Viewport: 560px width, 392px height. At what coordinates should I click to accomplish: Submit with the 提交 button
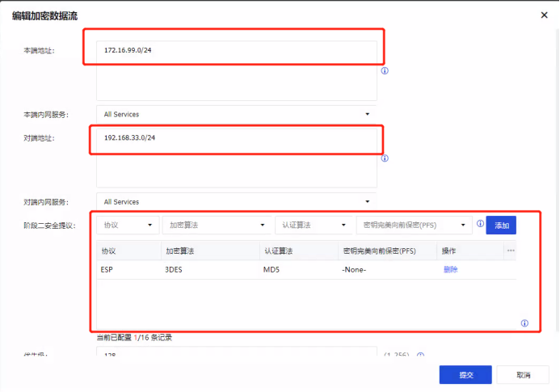click(465, 375)
